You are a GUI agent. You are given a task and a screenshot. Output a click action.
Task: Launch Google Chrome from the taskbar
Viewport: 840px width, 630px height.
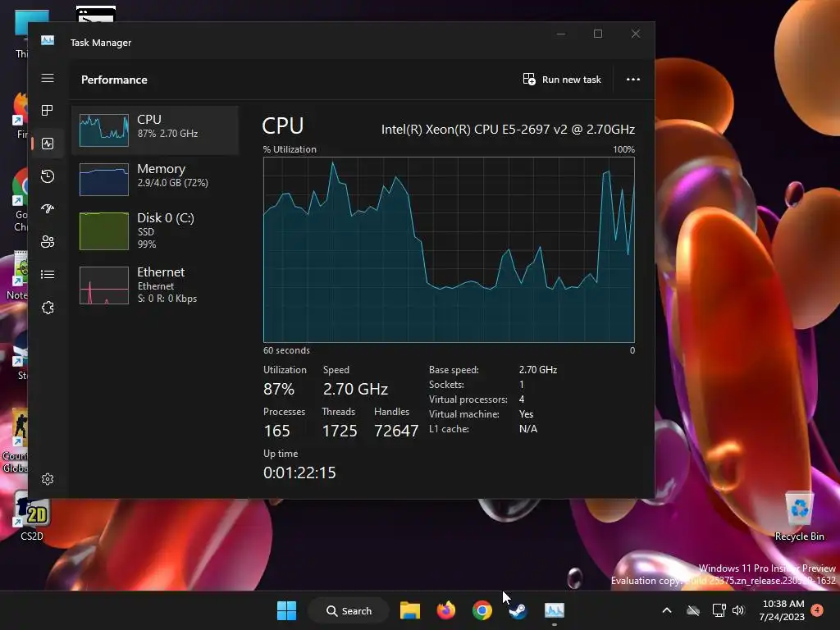[482, 610]
